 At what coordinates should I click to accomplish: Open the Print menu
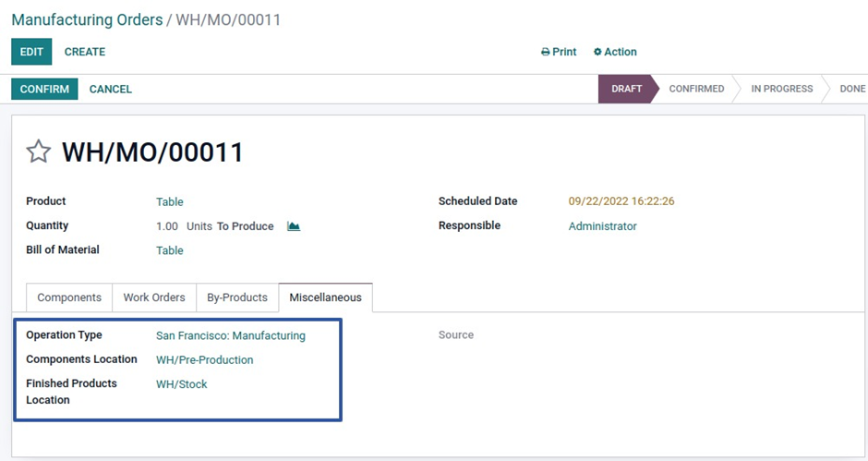coord(559,52)
